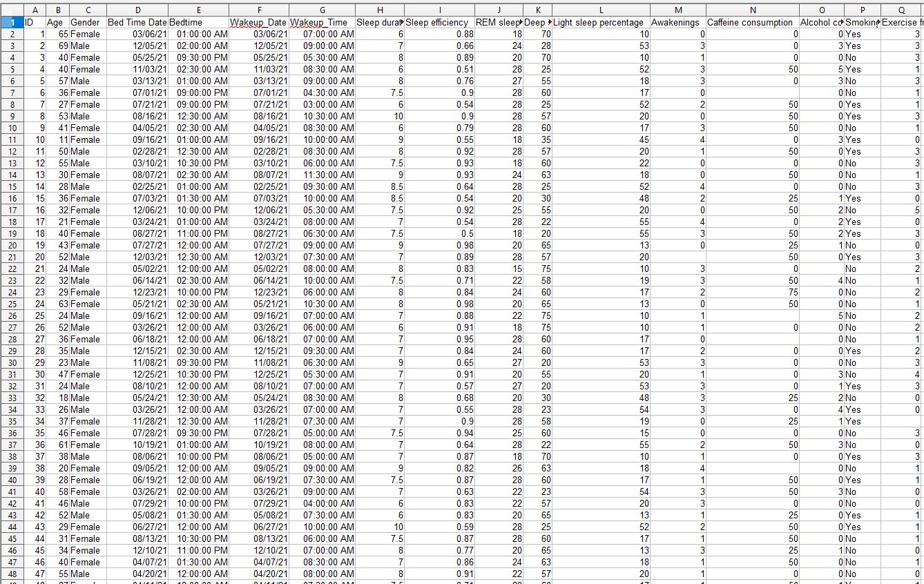This screenshot has width=924, height=584.
Task: Select column N header
Action: 752,10
